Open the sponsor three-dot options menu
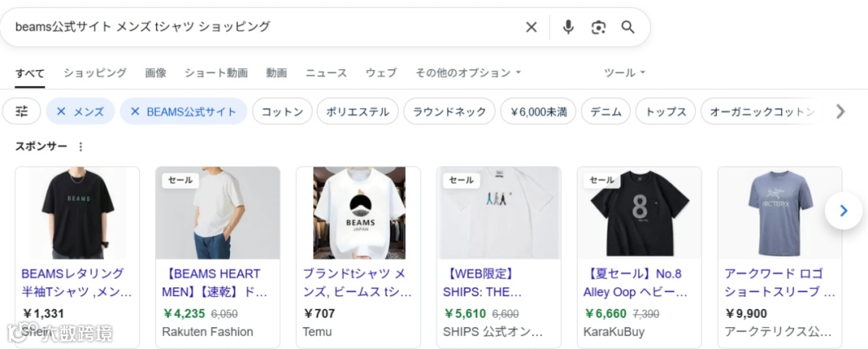This screenshot has width=868, height=349. pyautogui.click(x=80, y=146)
